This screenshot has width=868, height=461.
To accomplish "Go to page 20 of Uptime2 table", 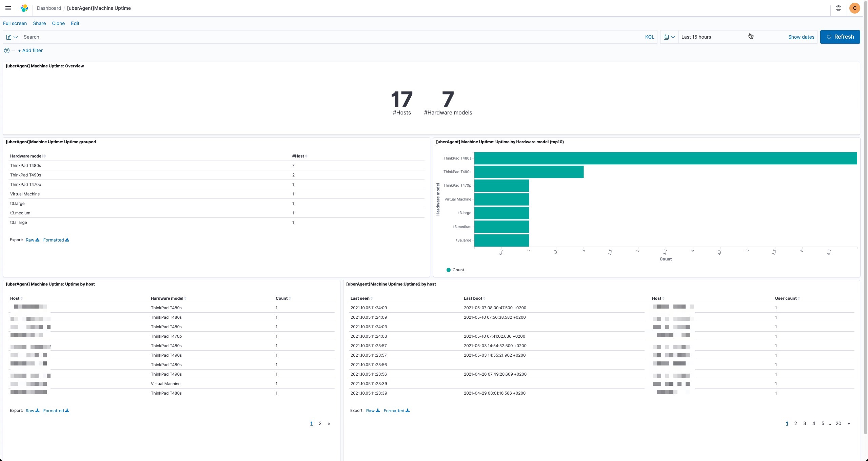I will tap(838, 423).
